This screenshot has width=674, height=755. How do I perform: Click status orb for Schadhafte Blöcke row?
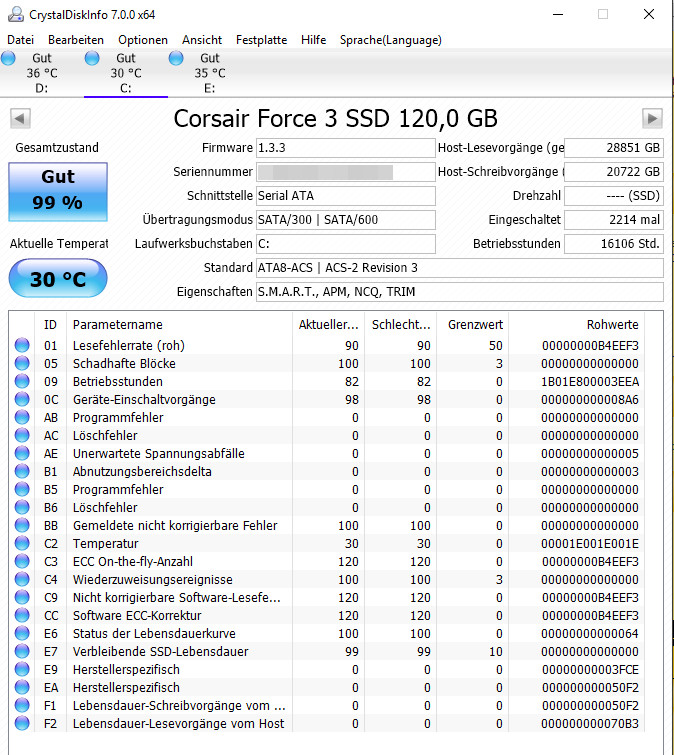pyautogui.click(x=22, y=363)
